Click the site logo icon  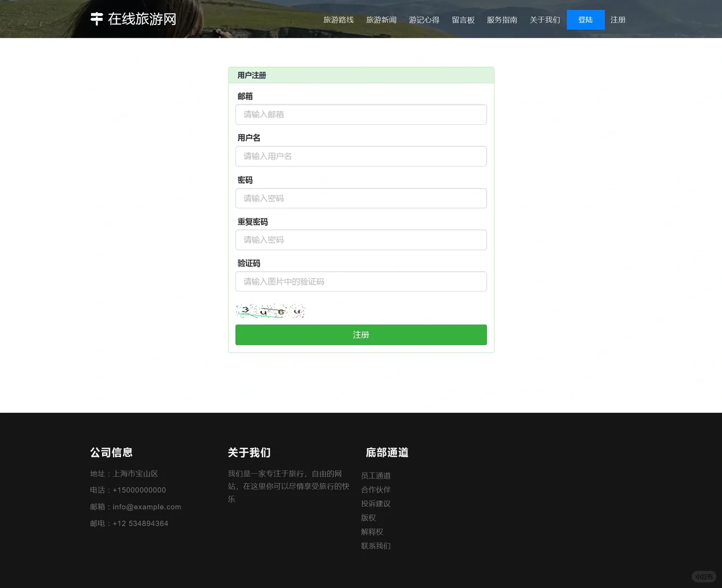pyautogui.click(x=96, y=19)
